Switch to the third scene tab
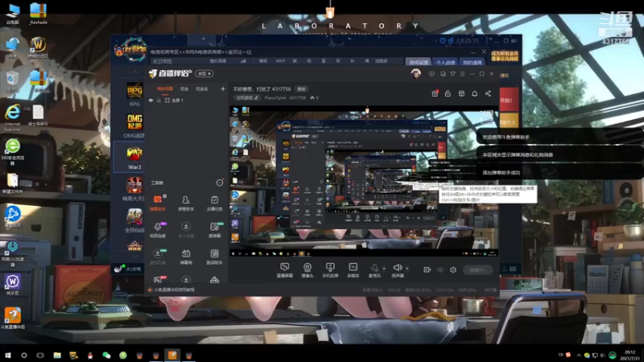The height and width of the screenshot is (362, 644). pos(202,88)
